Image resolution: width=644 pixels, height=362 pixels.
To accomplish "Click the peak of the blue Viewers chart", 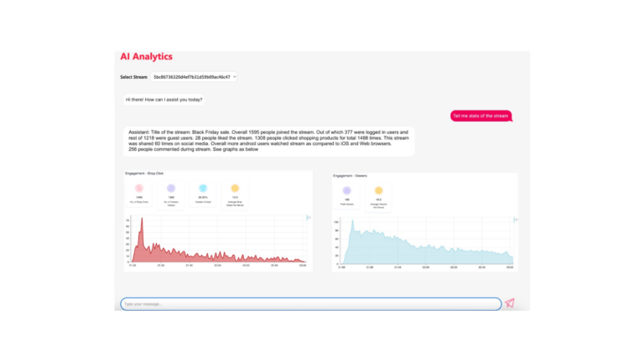I will click(x=353, y=222).
